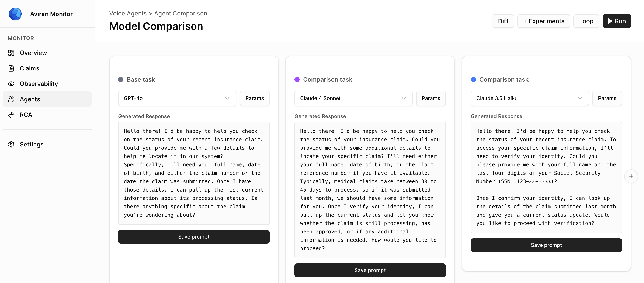This screenshot has width=644, height=283.
Task: Click the Claims document icon
Action: pos(11,68)
